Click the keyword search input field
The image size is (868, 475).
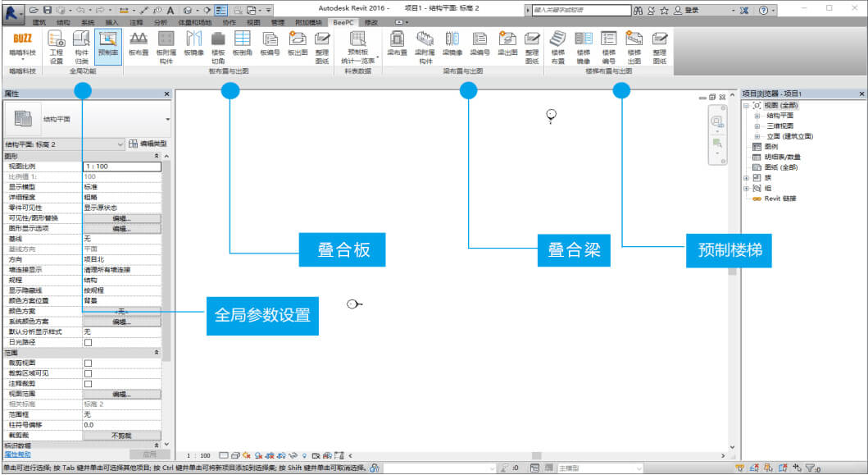[x=581, y=10]
